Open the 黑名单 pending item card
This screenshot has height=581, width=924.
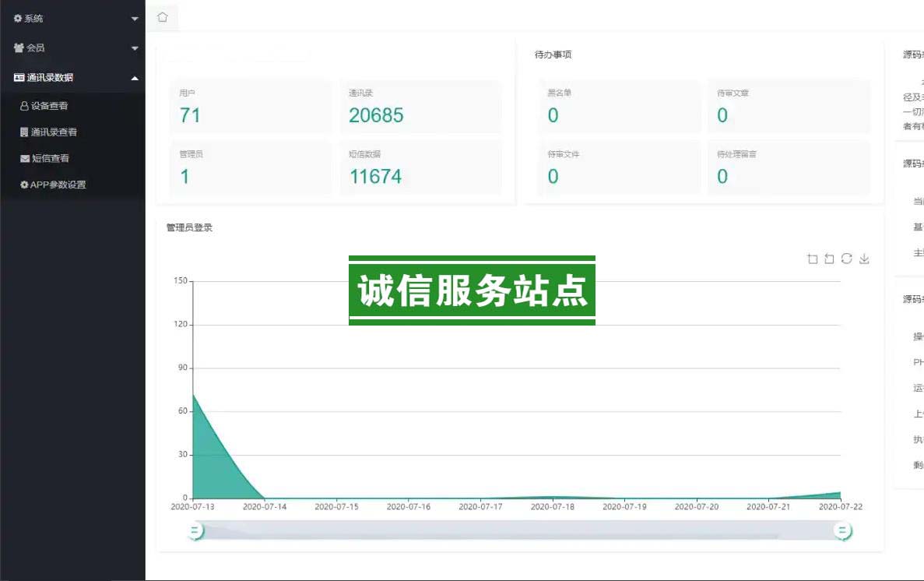pos(619,107)
